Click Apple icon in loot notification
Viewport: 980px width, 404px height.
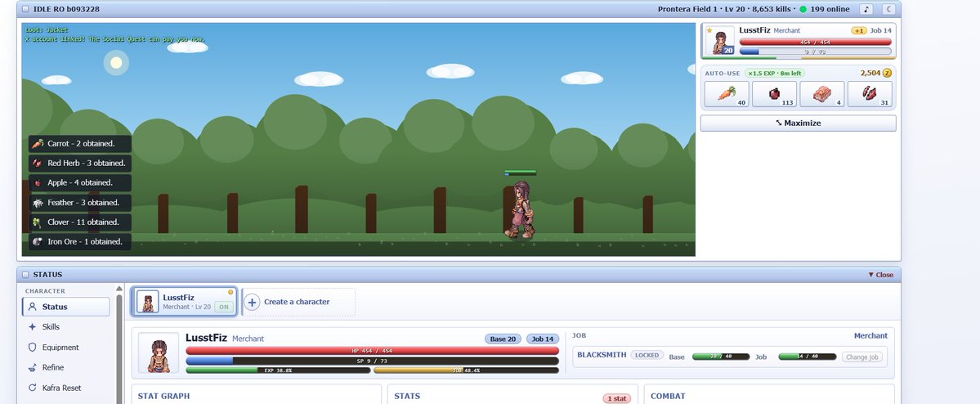pos(38,183)
